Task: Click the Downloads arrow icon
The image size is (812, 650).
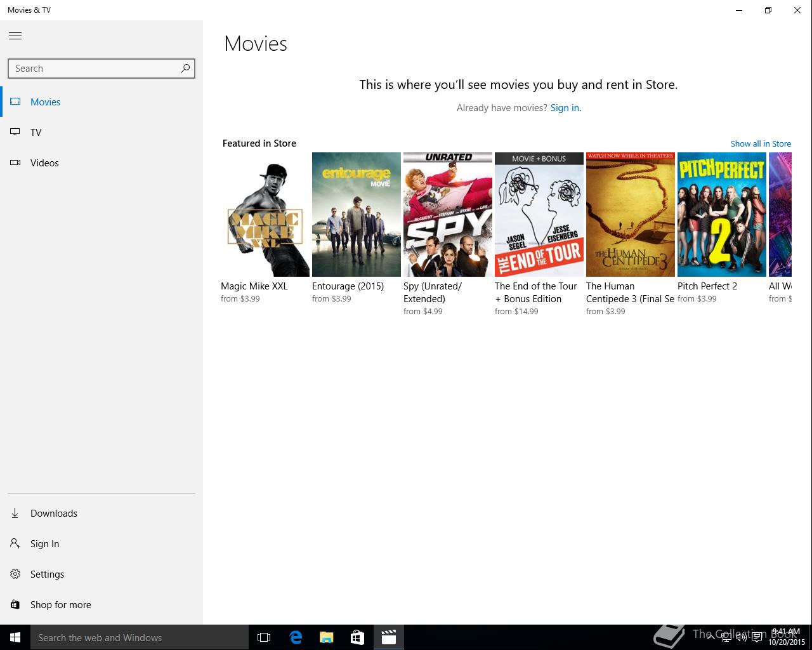Action: tap(15, 513)
